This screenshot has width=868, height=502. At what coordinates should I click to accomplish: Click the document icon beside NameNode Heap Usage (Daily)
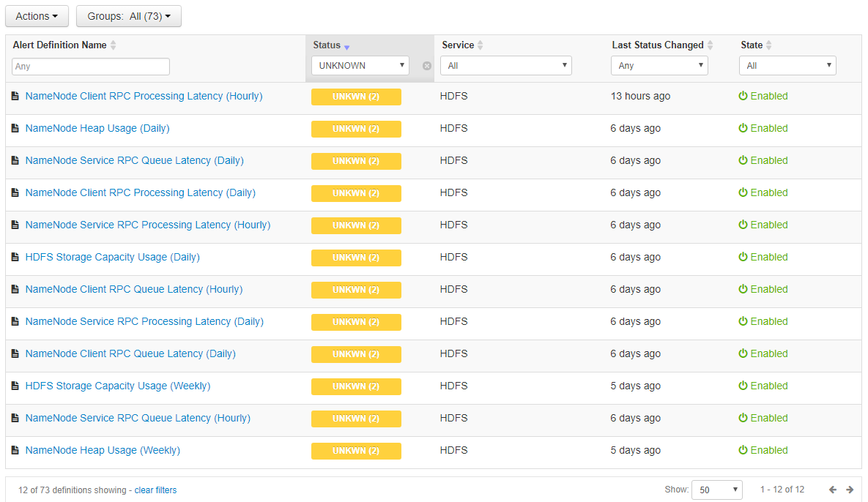[x=14, y=128]
